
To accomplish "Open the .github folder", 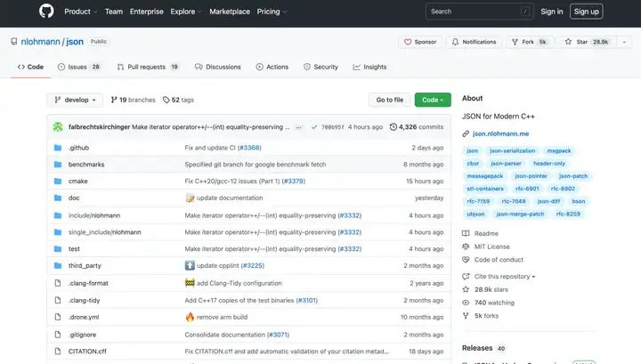I will pos(78,148).
